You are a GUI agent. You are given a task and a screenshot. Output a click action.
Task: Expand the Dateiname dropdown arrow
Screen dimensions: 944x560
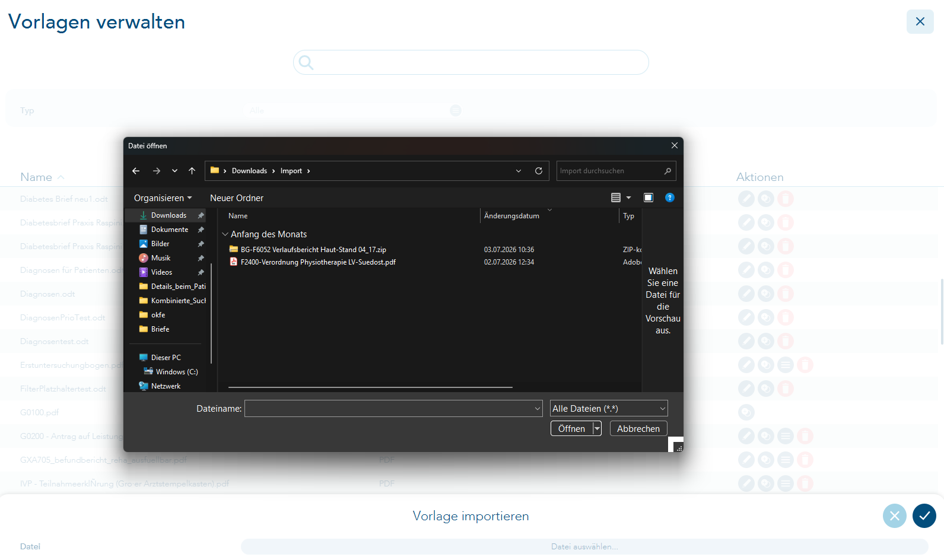pos(538,409)
